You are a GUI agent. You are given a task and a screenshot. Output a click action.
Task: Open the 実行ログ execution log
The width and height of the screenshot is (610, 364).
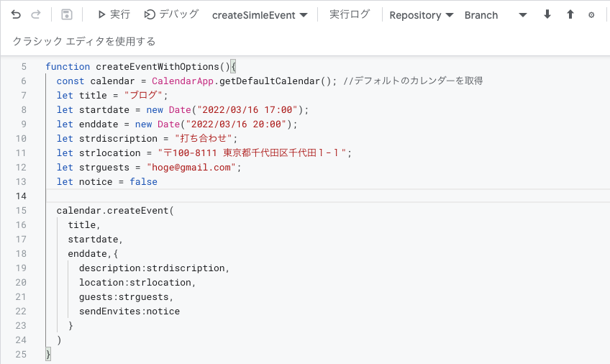350,14
